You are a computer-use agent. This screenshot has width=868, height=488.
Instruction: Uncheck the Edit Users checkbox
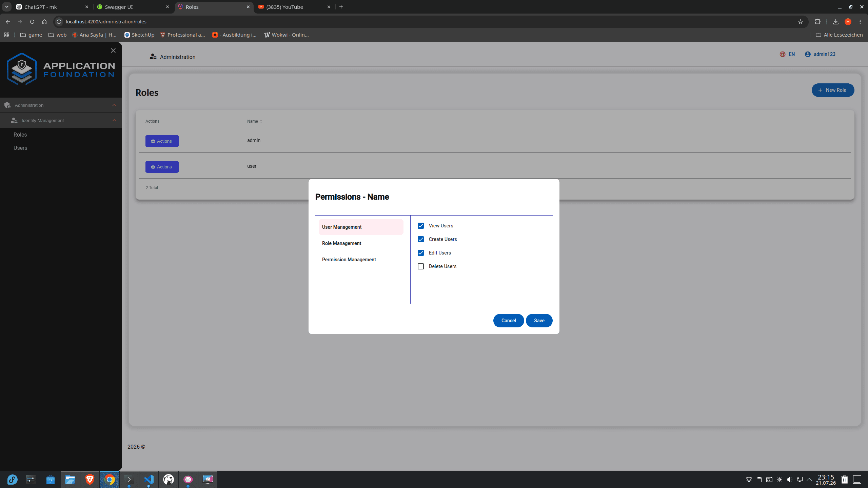[421, 253]
